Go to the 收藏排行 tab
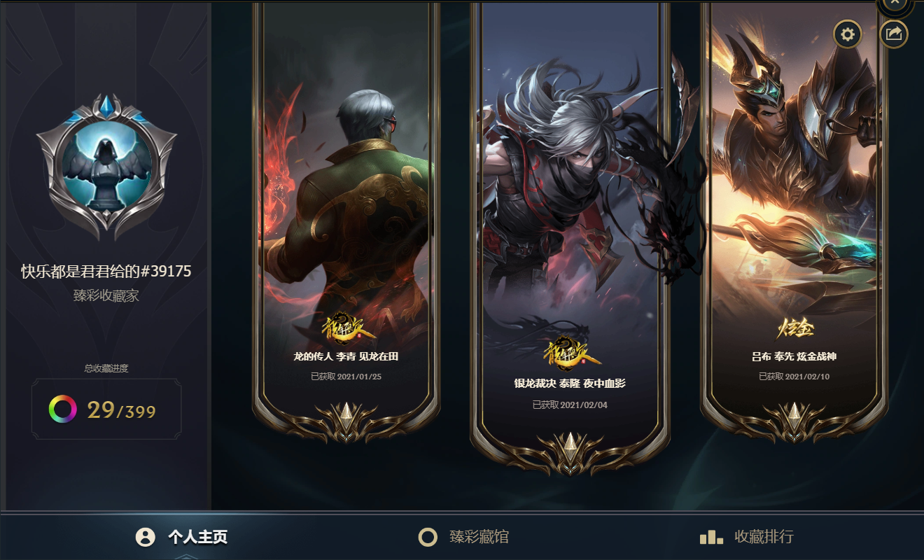 (x=746, y=537)
